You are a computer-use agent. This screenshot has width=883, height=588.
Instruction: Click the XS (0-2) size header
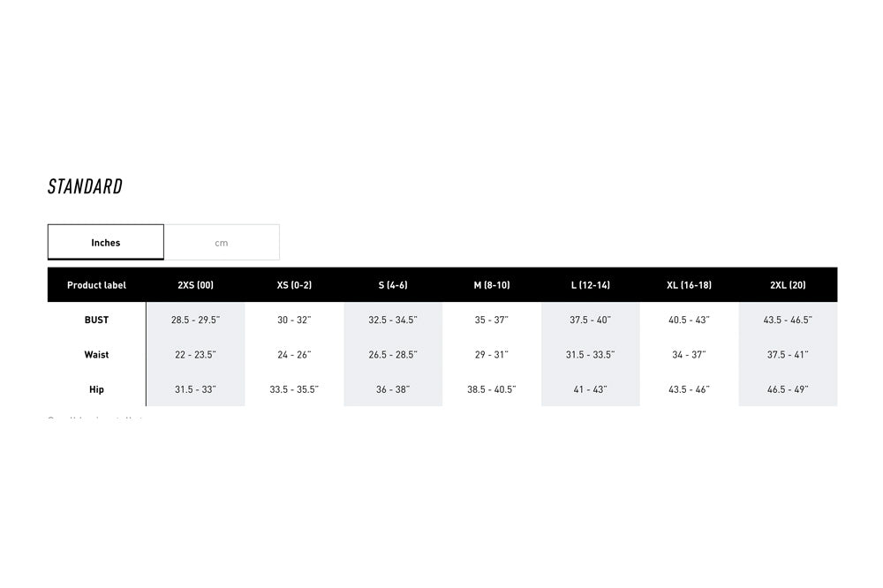[x=294, y=285]
